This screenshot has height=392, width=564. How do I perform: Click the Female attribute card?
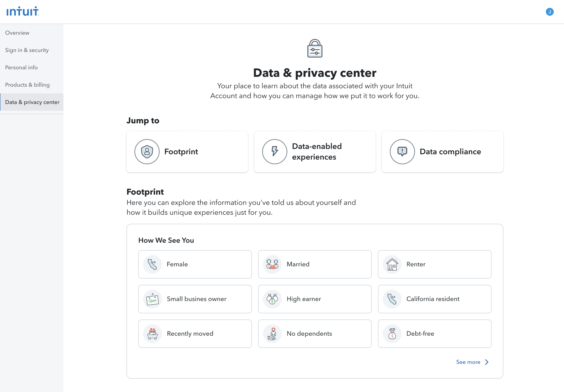click(195, 264)
